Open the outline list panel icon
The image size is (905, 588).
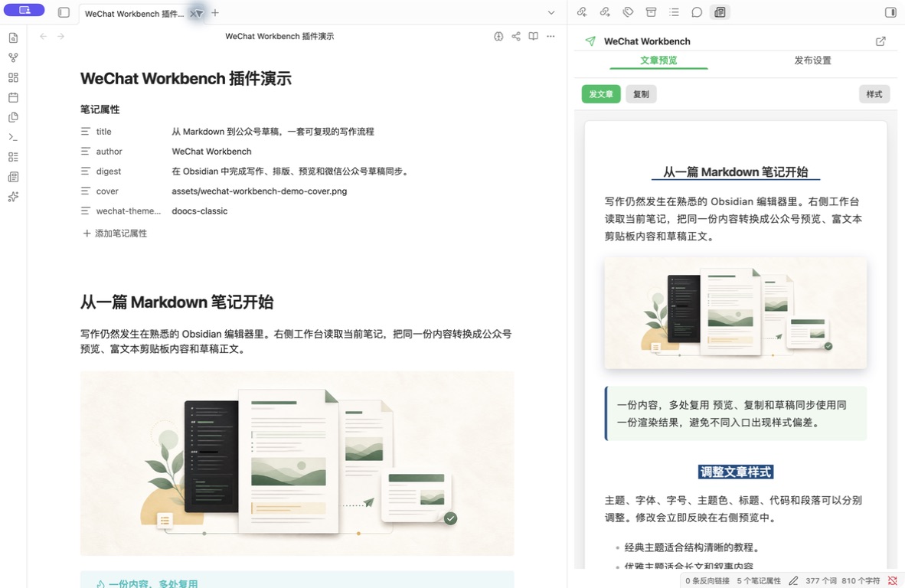click(674, 12)
